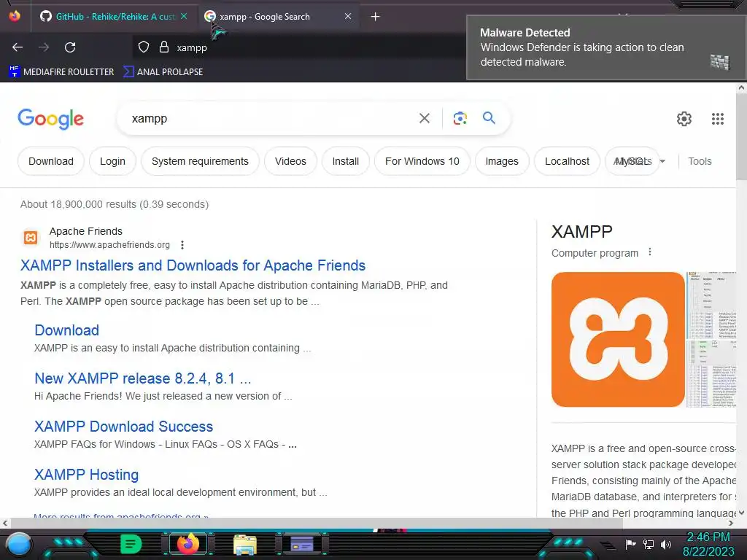Click the network tray icon

click(x=649, y=544)
